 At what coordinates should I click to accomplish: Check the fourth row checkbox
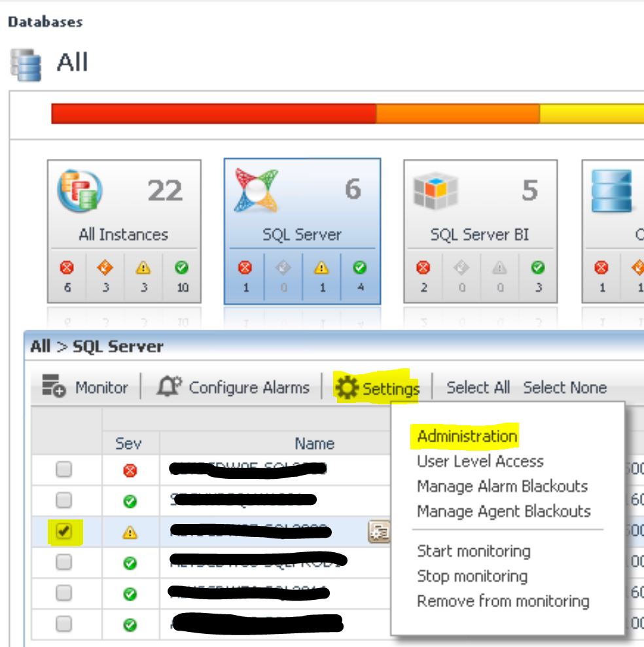tap(64, 562)
